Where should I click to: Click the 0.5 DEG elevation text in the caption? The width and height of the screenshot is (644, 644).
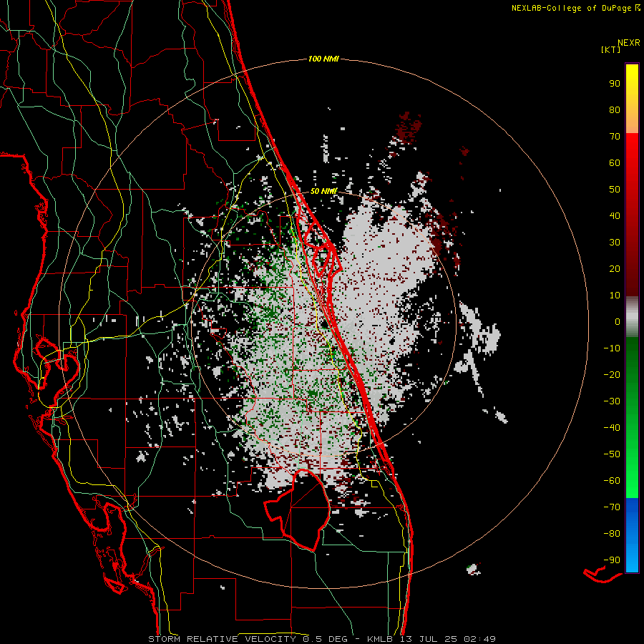click(x=326, y=639)
